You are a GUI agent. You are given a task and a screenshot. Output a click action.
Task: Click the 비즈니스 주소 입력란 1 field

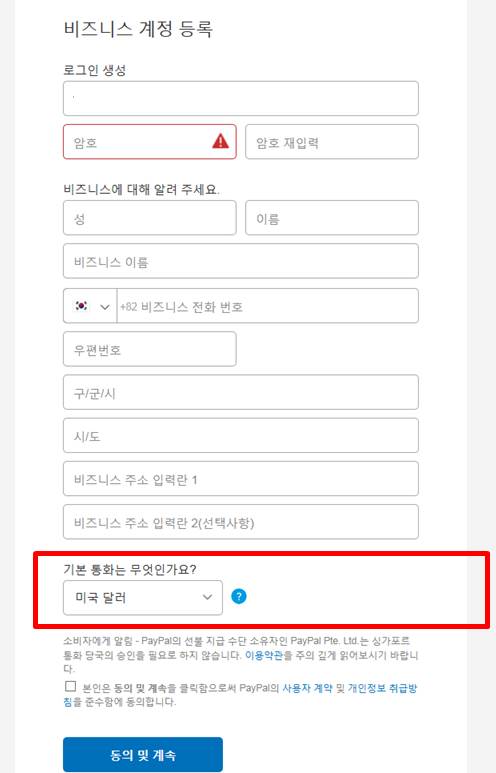(x=241, y=479)
